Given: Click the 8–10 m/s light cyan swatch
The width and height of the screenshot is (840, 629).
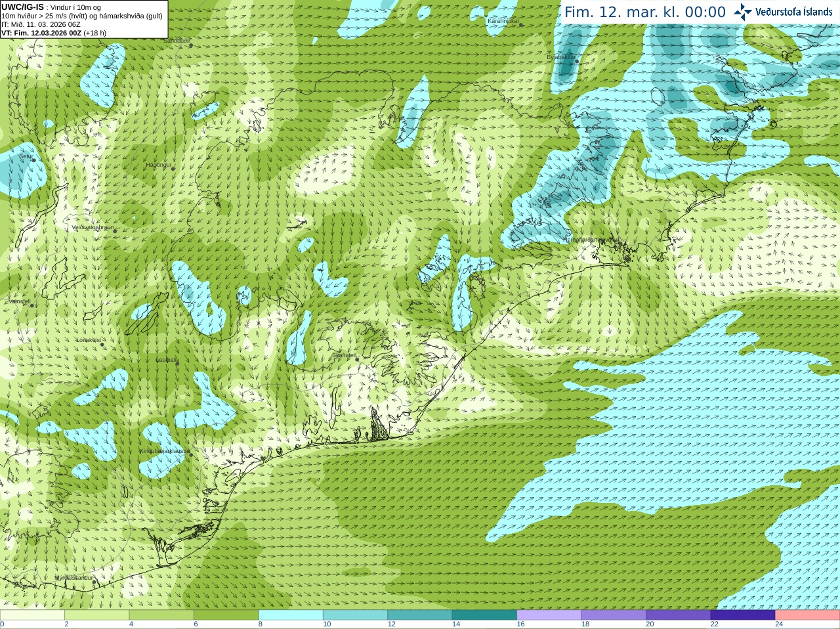Looking at the screenshot, I should 291,615.
